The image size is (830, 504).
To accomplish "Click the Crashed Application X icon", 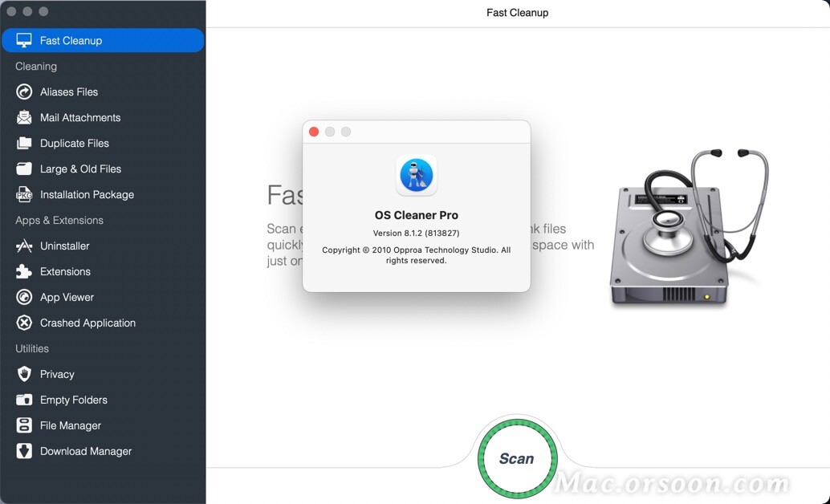I will point(24,323).
